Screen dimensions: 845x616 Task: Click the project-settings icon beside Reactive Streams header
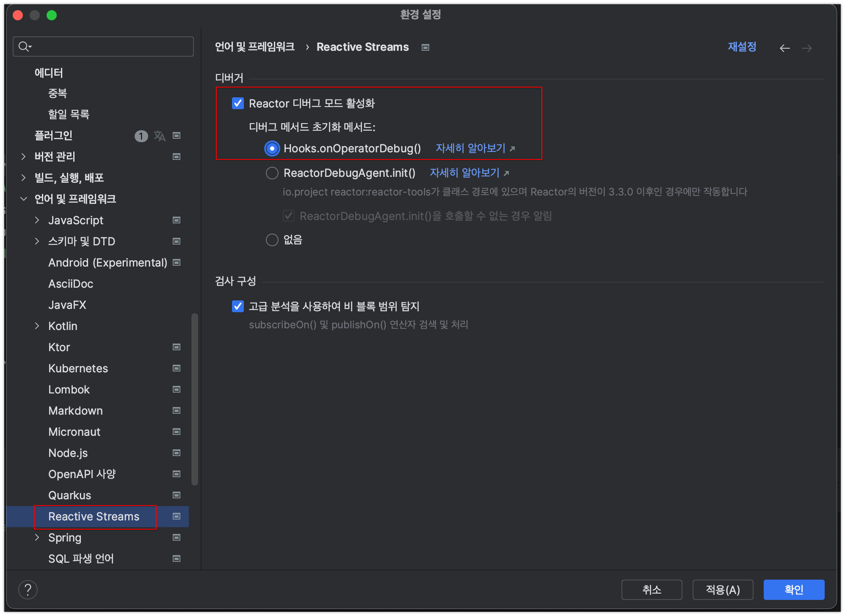425,47
